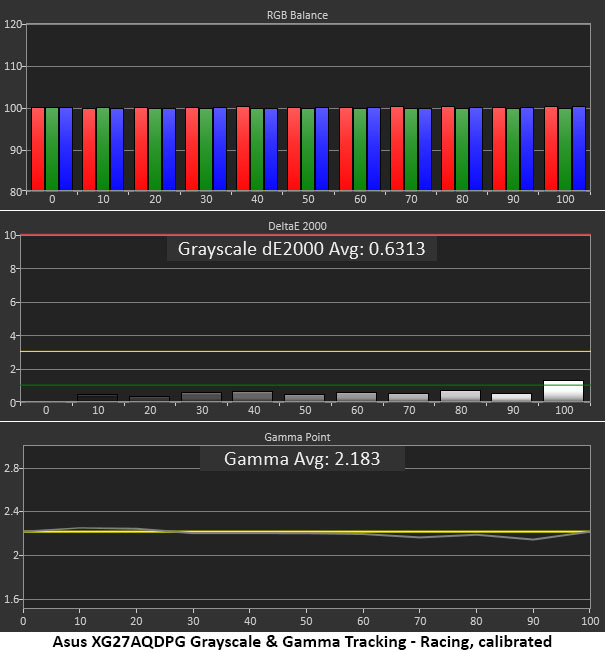The image size is (605, 652).
Task: Click the red bar at 100 in RGB Balance
Action: point(551,148)
